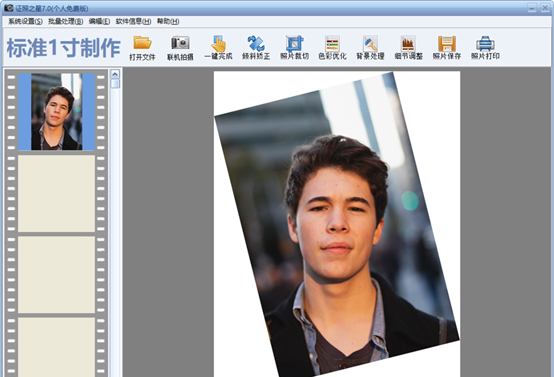The height and width of the screenshot is (377, 554).
Task: Choose the 照片裁切 photo crop tool
Action: point(294,48)
